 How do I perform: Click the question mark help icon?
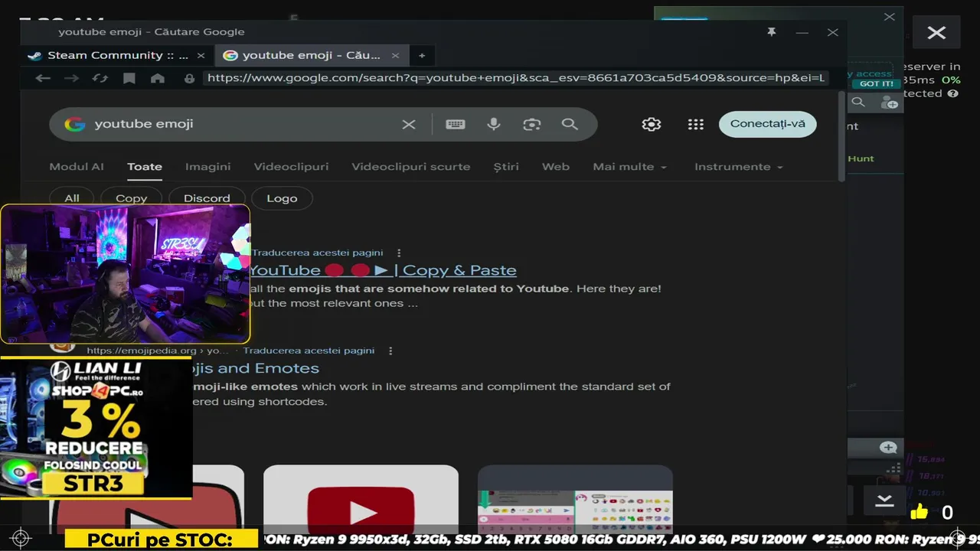click(953, 93)
